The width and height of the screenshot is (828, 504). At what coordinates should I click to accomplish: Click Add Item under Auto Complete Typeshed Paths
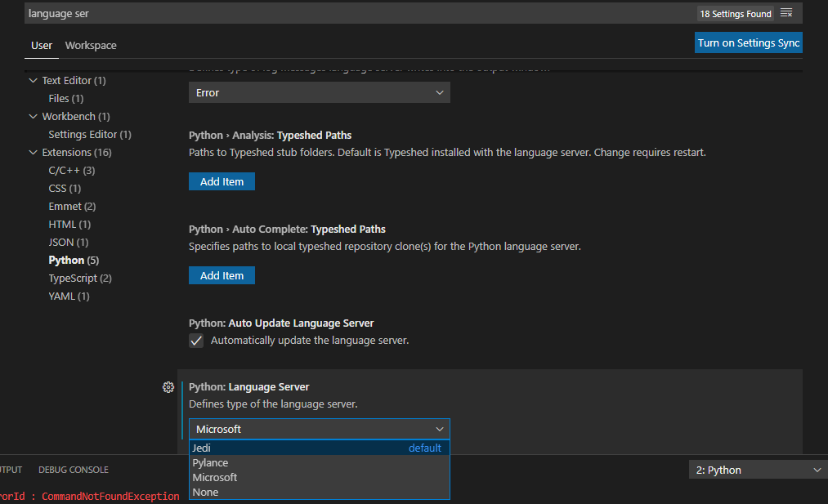point(221,275)
